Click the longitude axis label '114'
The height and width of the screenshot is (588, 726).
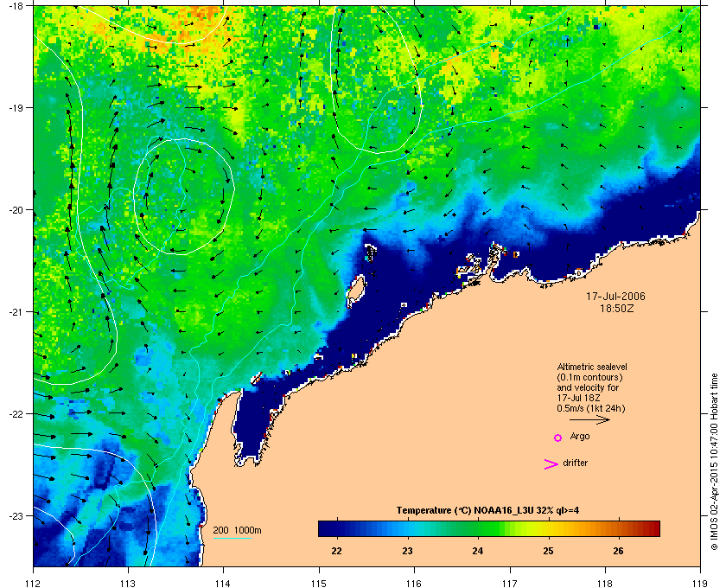point(223,583)
